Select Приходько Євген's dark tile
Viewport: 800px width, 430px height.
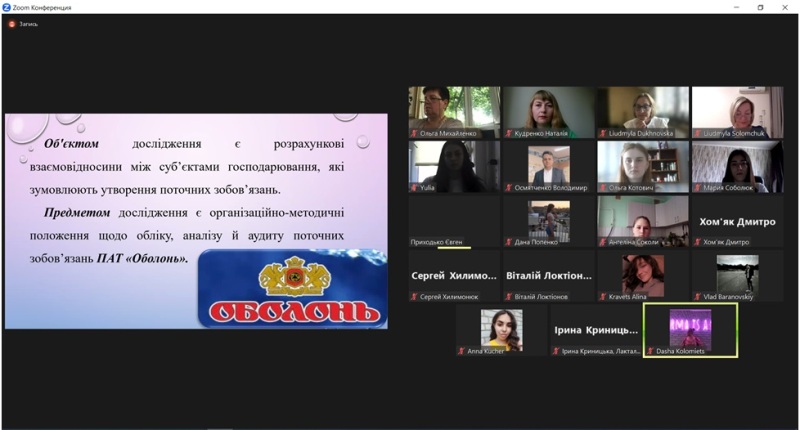[x=455, y=221]
